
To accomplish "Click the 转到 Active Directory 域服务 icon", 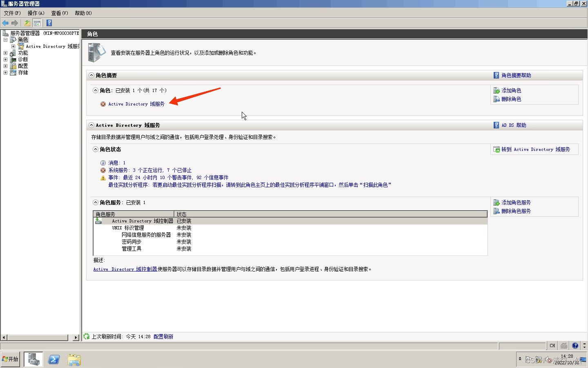I will click(x=497, y=149).
